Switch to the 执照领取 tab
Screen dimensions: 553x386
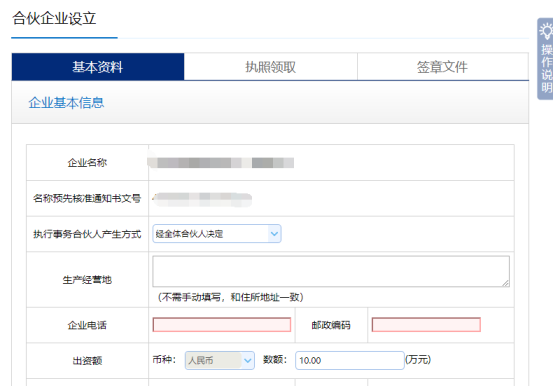tap(271, 67)
